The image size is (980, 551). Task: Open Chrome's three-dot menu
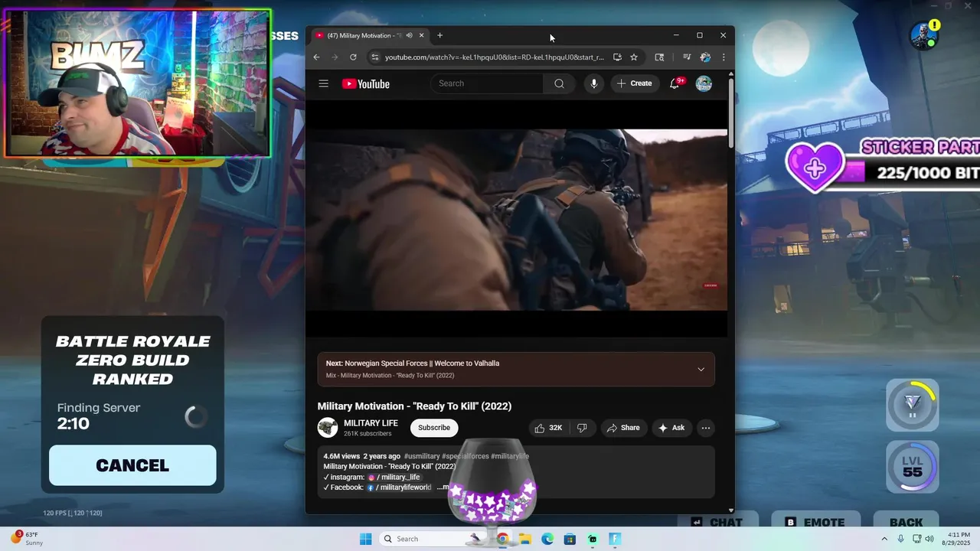(x=724, y=57)
